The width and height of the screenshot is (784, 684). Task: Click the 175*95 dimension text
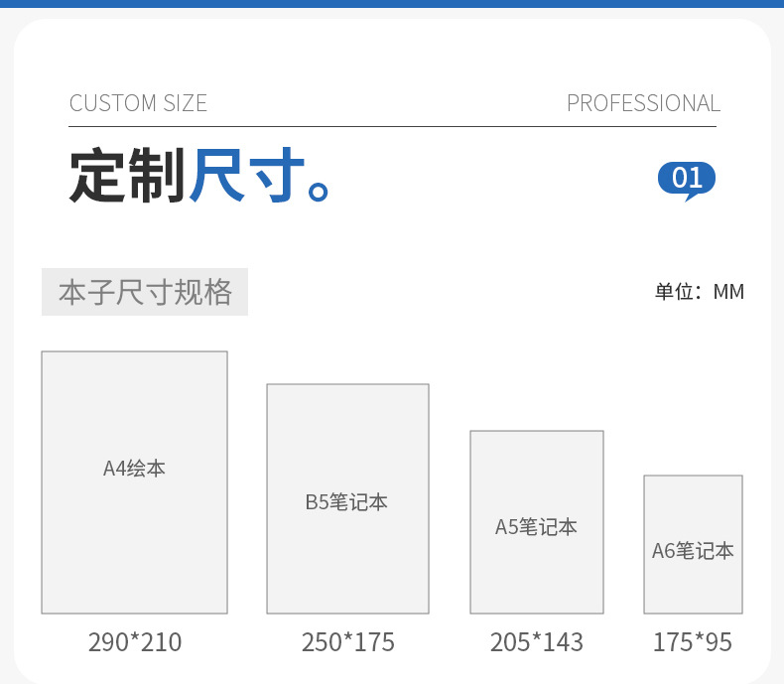[693, 642]
